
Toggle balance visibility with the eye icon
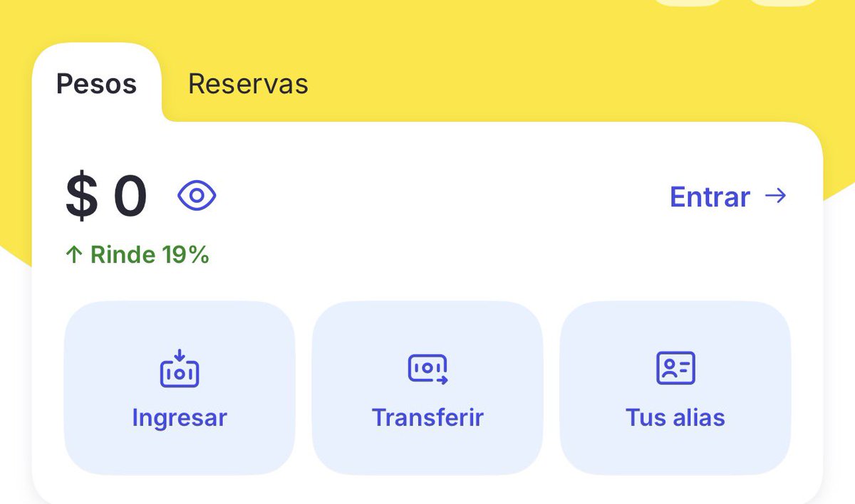(x=197, y=196)
